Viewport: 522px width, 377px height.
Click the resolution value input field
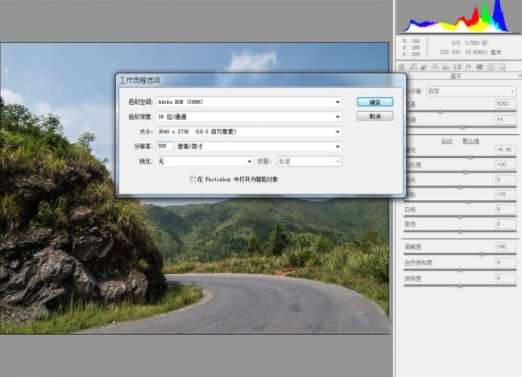(x=165, y=147)
